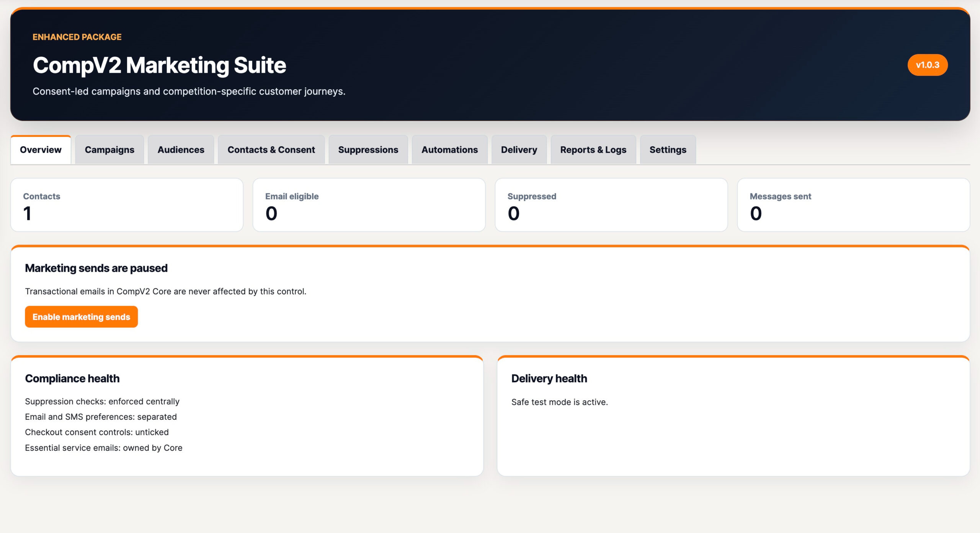Click the v1.0.3 version badge
980x533 pixels.
(927, 65)
